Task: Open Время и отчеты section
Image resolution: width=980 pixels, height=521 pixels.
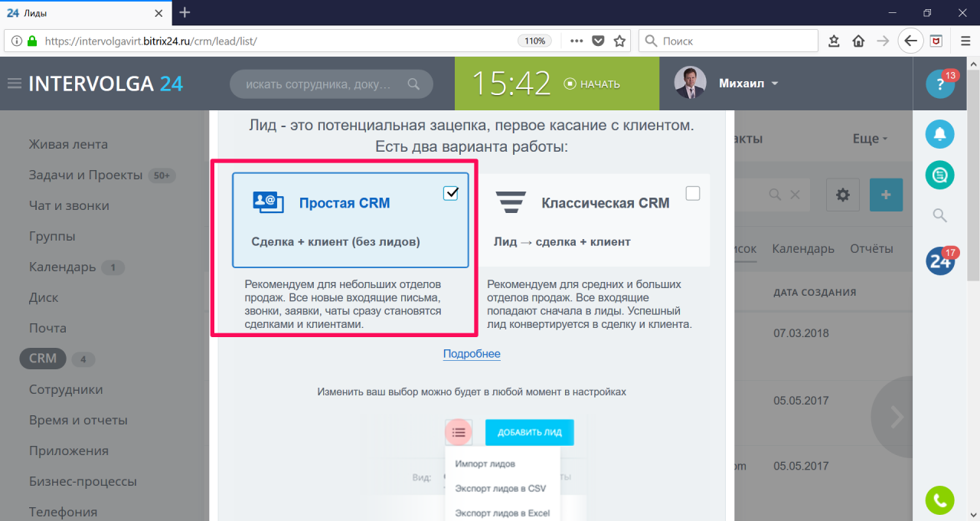Action: [x=78, y=420]
